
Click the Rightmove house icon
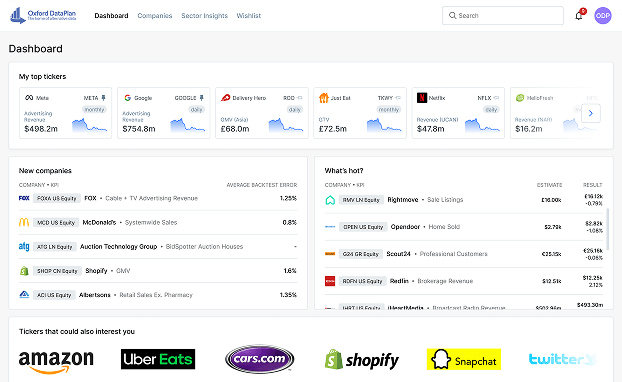(x=330, y=200)
